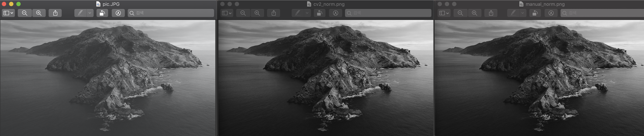This screenshot has width=644, height=136.
Task: Rotate the manual_norm.png image left
Action: [535, 13]
